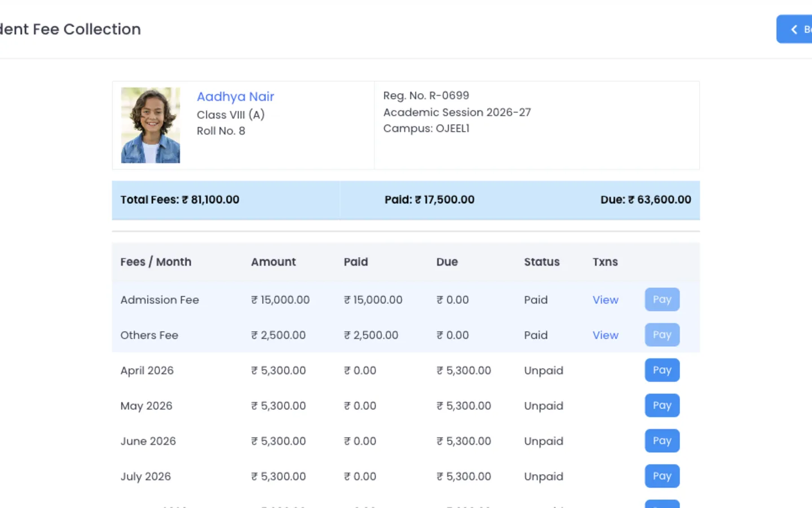Click 'Roll No. 8' text
The image size is (812, 508).
click(x=221, y=131)
